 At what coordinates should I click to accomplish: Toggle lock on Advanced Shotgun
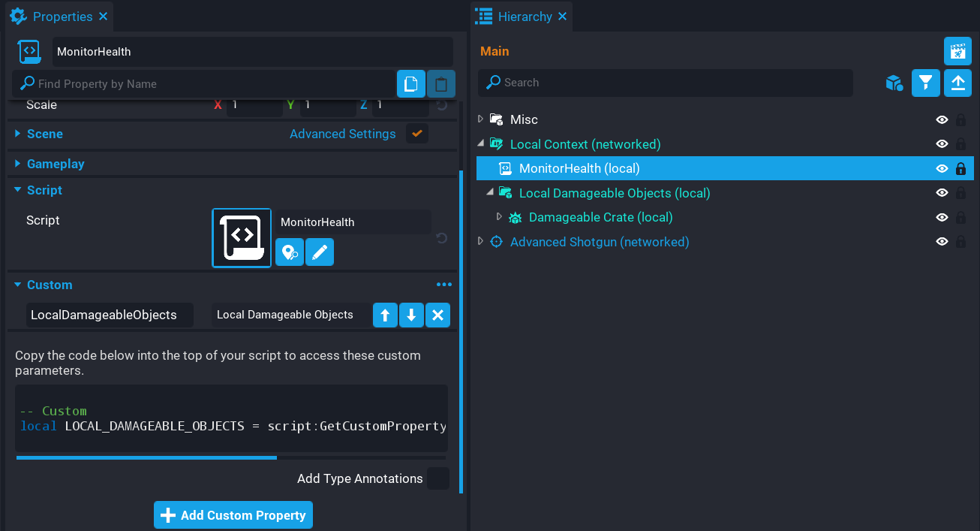pos(960,242)
